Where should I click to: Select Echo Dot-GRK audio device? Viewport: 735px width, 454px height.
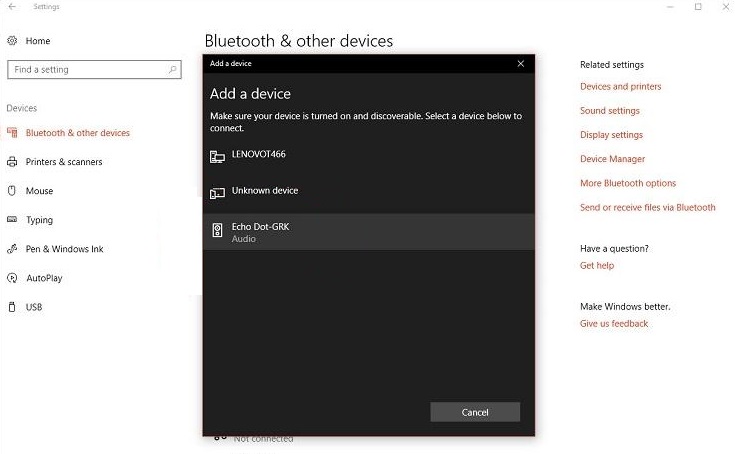coord(368,232)
